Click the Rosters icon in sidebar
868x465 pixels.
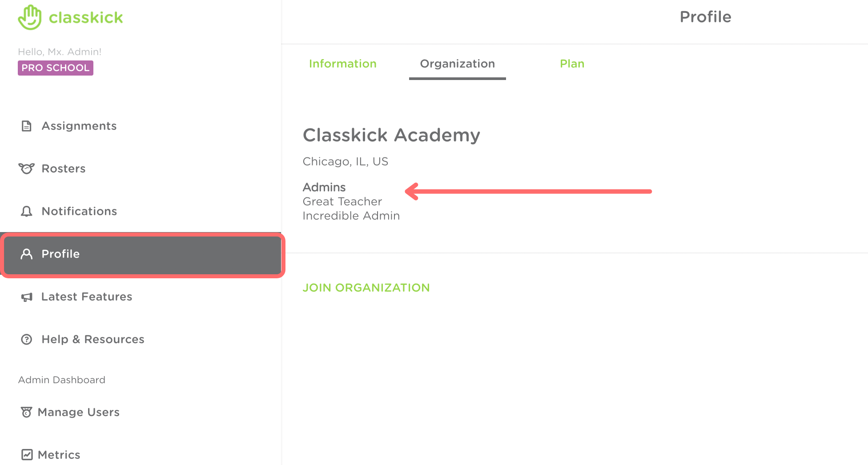26,169
